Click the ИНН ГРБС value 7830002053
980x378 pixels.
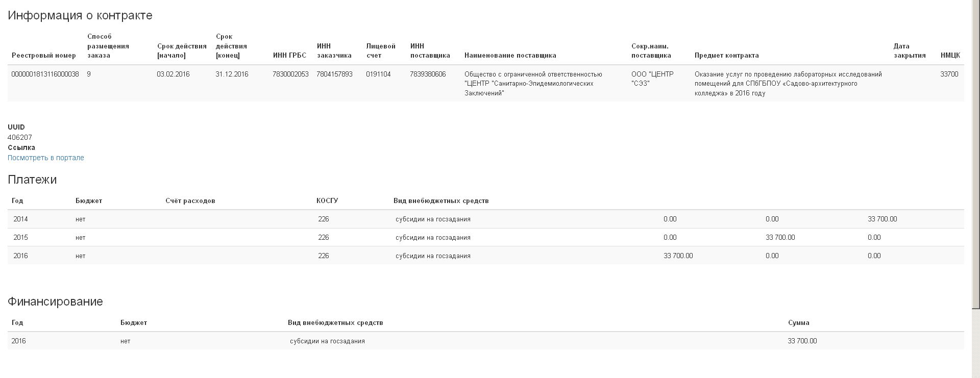(290, 74)
